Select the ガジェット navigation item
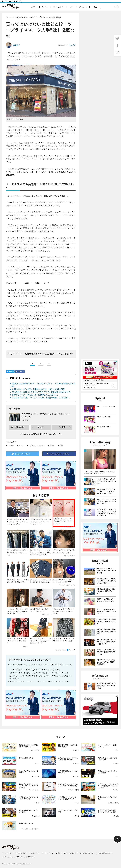Image resolution: width=121 pixels, height=868 pixels. [83, 7]
